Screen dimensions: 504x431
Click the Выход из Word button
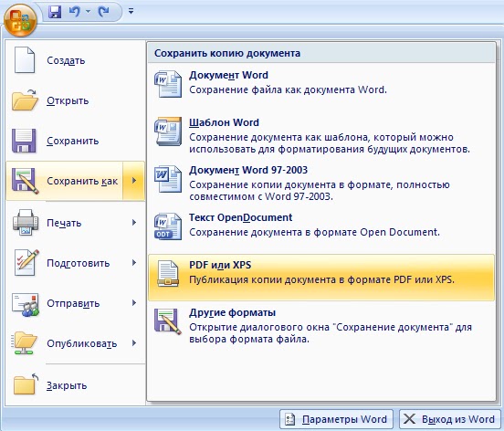[449, 419]
